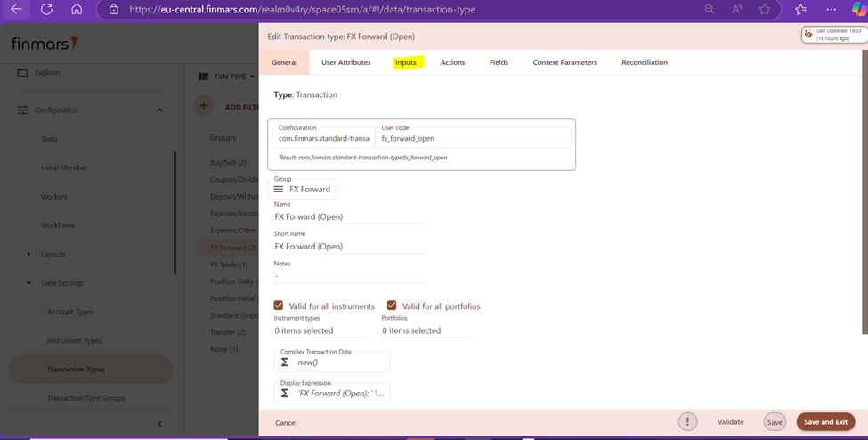Open the Context Parameters tab
Viewport: 868px width, 440px height.
(564, 62)
